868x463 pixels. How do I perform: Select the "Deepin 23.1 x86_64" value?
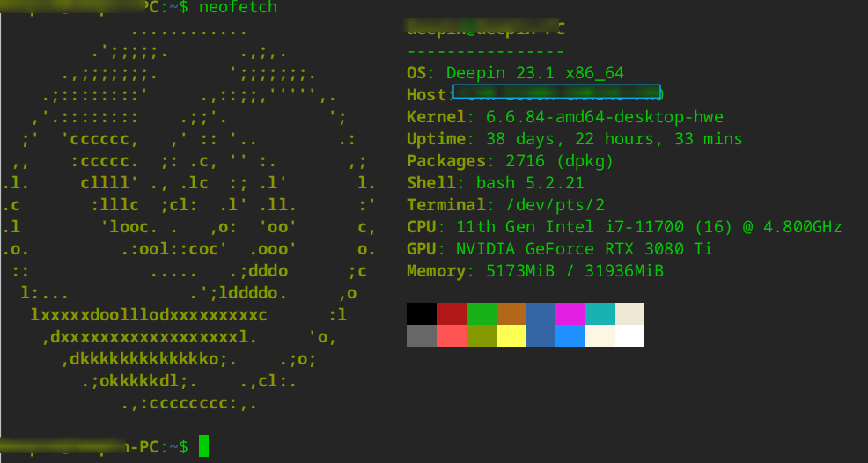point(534,72)
